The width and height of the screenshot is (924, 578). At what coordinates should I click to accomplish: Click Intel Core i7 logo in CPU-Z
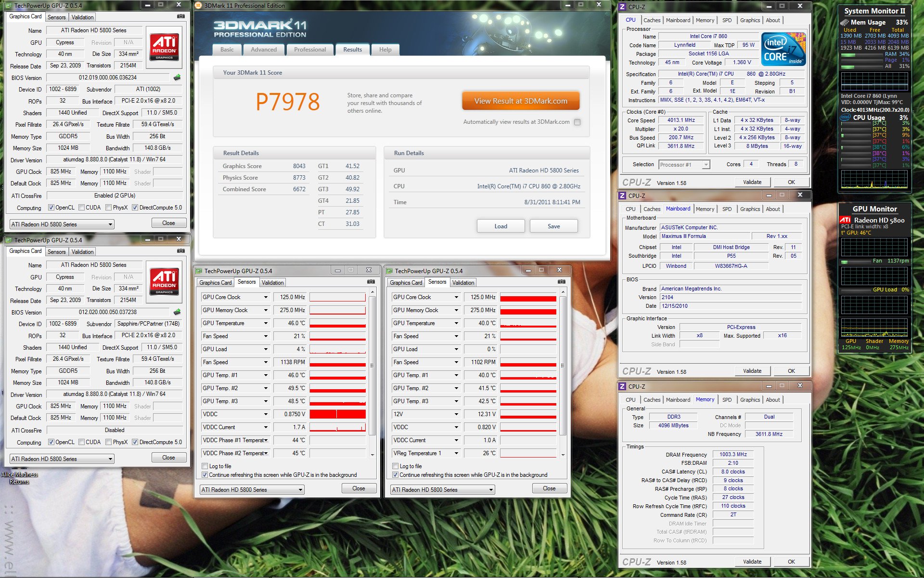(x=783, y=49)
